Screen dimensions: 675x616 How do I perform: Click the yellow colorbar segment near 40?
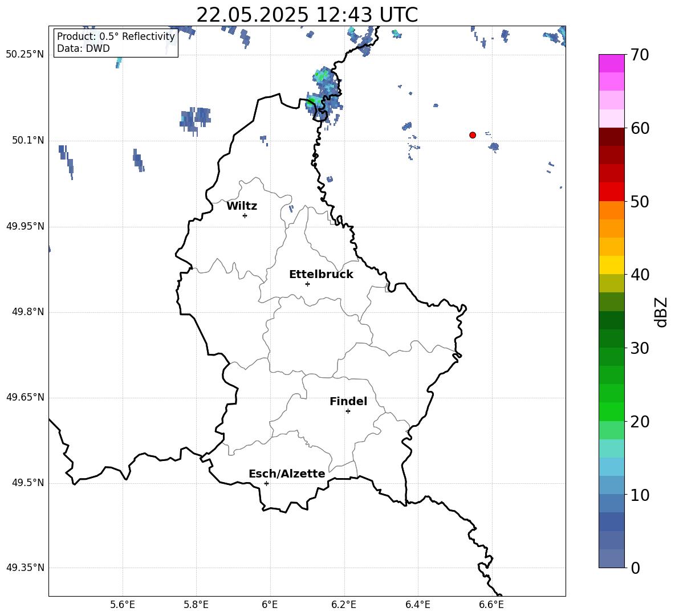point(612,265)
